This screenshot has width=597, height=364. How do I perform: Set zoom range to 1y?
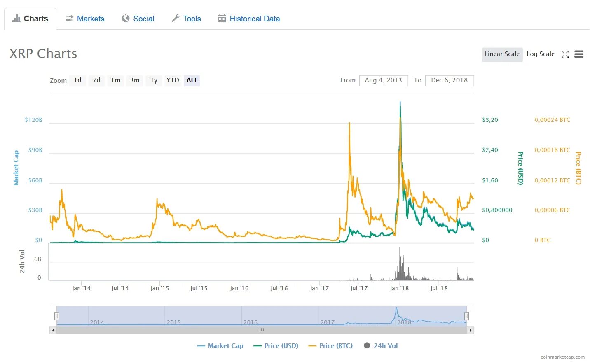(154, 80)
